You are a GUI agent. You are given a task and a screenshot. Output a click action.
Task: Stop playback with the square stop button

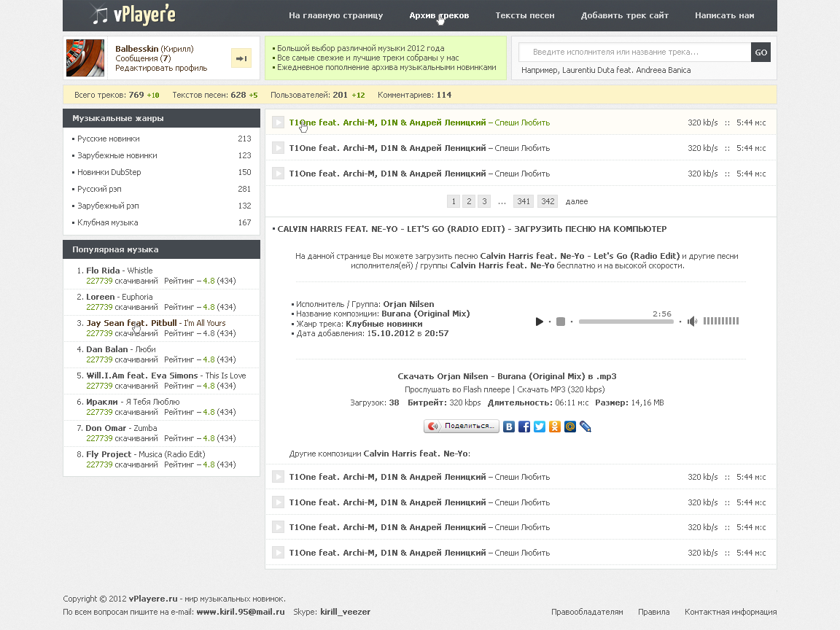[x=560, y=322]
